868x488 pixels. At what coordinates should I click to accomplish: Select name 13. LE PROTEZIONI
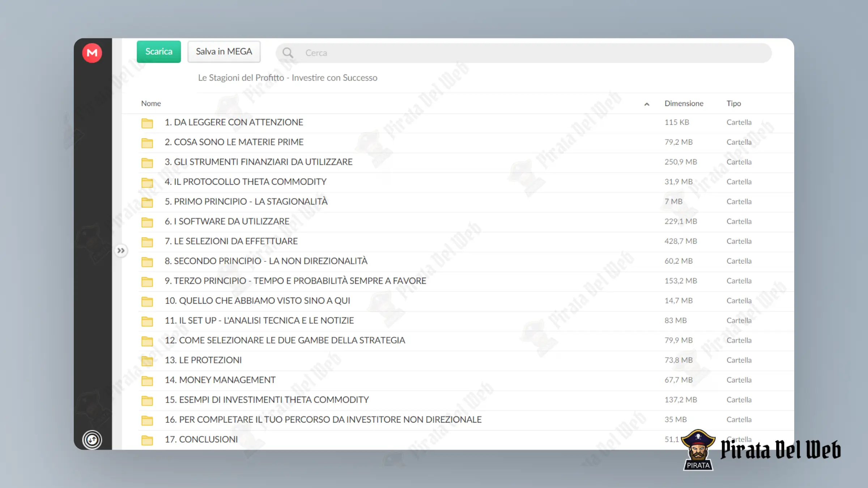(203, 360)
